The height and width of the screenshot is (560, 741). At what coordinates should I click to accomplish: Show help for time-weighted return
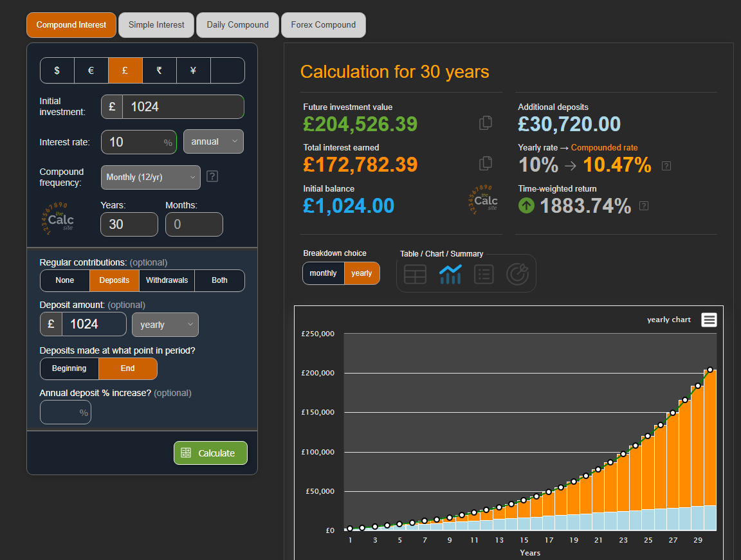click(644, 206)
